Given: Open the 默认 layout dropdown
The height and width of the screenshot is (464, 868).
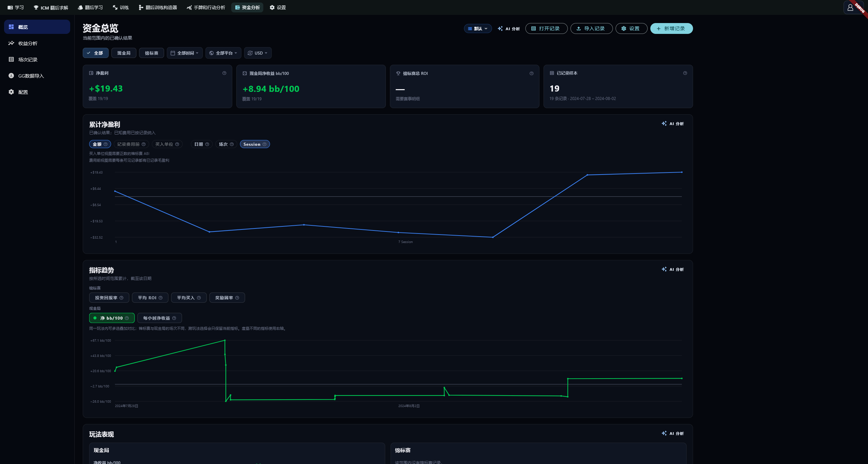Looking at the screenshot, I should [x=478, y=29].
